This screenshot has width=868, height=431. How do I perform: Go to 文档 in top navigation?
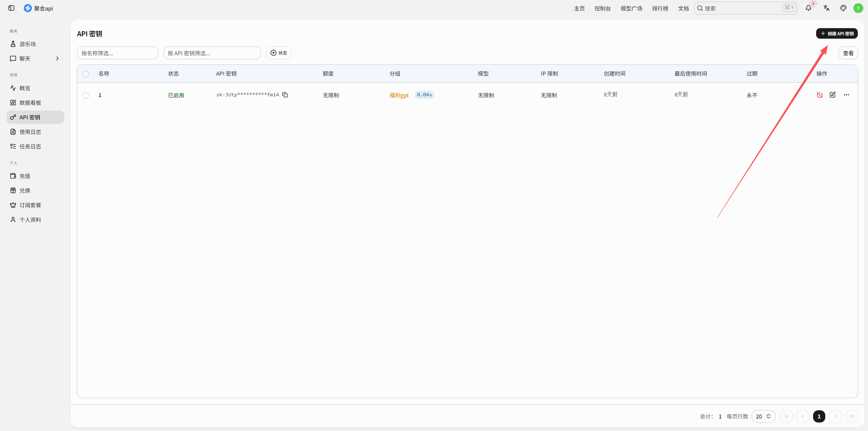683,8
